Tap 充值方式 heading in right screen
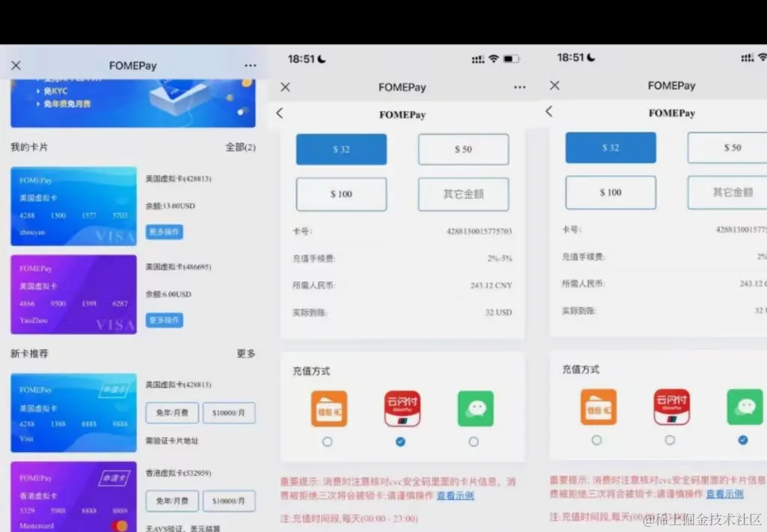Image resolution: width=767 pixels, height=532 pixels. 581,369
